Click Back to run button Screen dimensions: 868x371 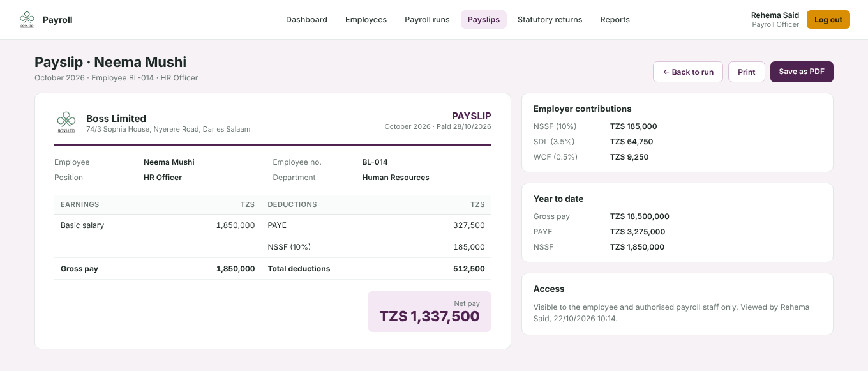tap(688, 72)
